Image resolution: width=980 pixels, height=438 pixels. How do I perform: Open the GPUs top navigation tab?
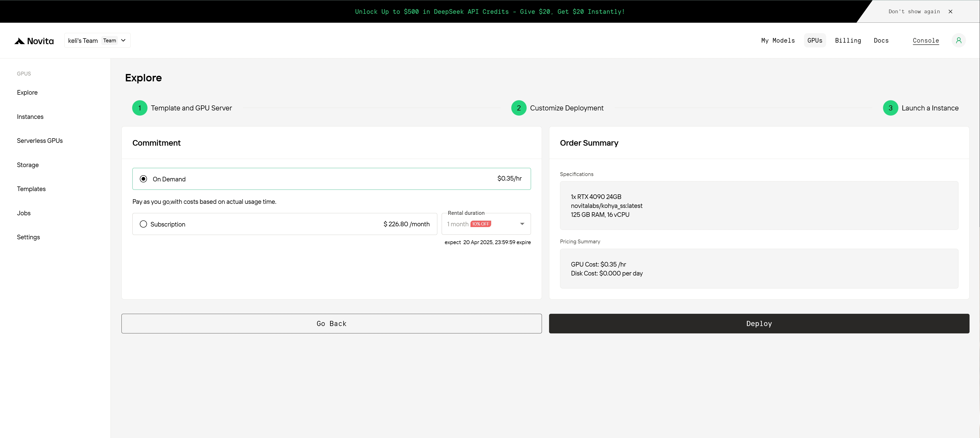[814, 40]
